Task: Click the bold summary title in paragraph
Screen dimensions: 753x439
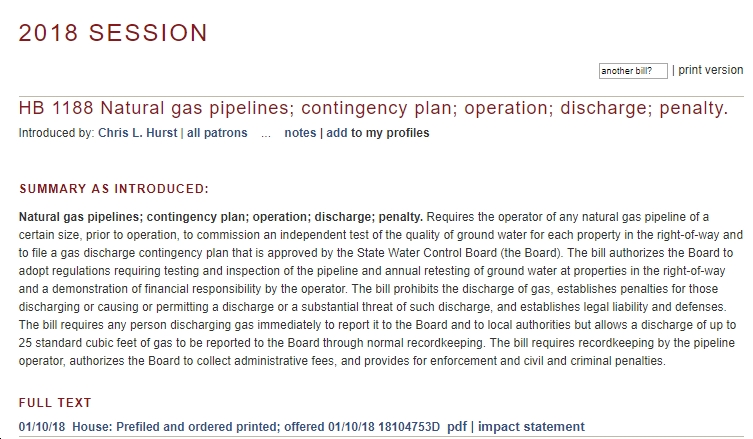Action: (x=220, y=217)
